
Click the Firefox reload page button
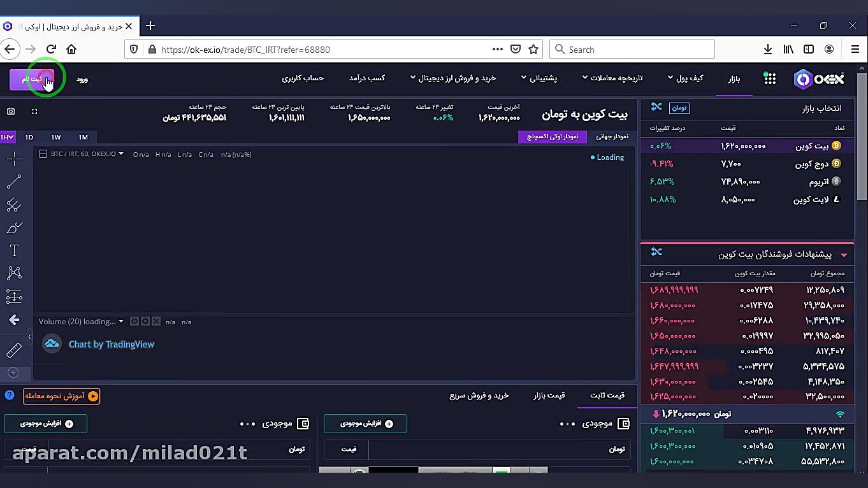[x=51, y=49]
